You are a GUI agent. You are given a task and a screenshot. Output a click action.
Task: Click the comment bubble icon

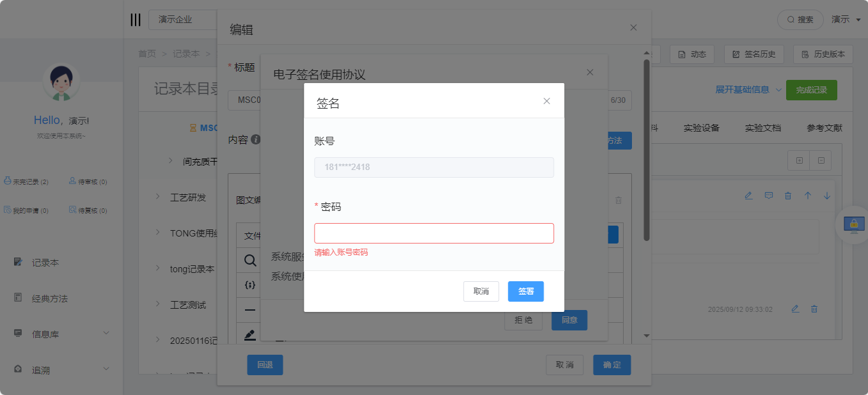[769, 196]
